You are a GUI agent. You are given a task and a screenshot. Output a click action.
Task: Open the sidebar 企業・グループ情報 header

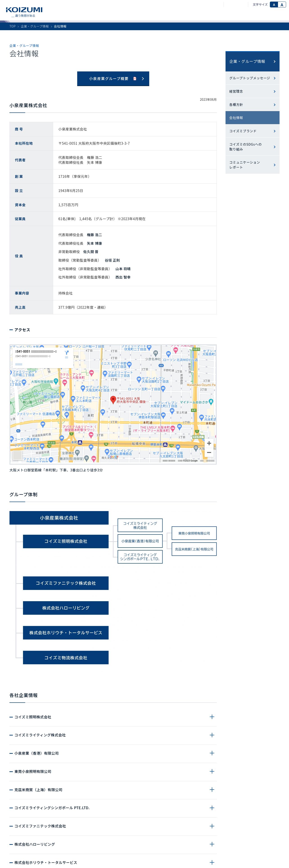tap(252, 61)
